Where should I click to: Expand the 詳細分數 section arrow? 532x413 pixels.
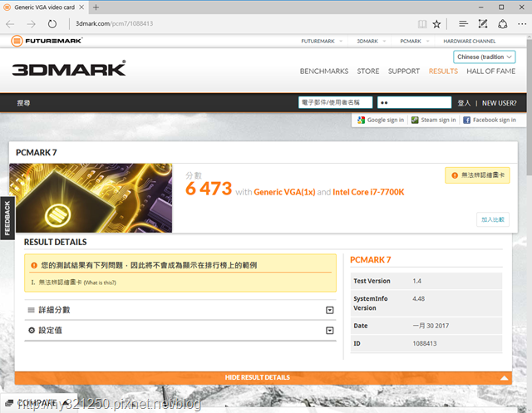pos(329,310)
